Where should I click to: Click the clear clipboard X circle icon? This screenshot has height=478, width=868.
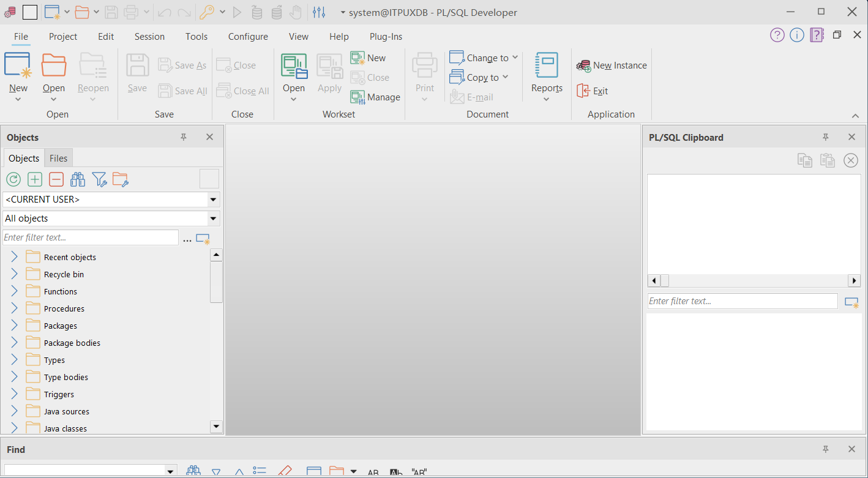(851, 160)
